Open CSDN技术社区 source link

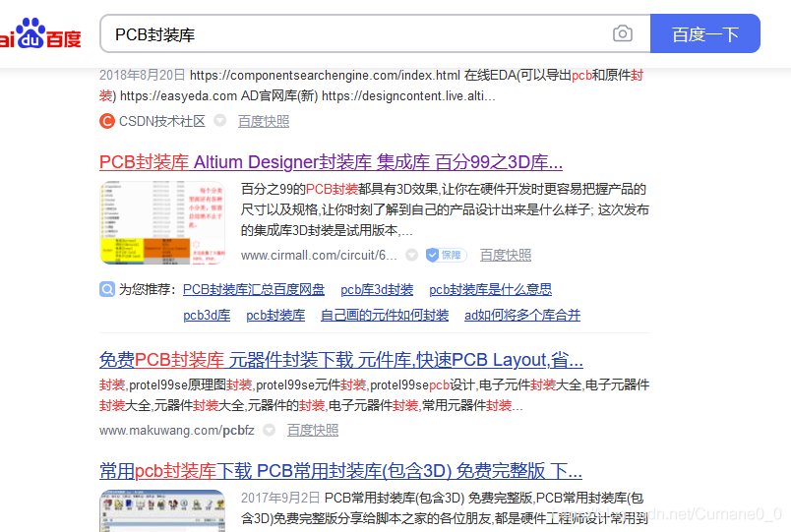tap(162, 121)
